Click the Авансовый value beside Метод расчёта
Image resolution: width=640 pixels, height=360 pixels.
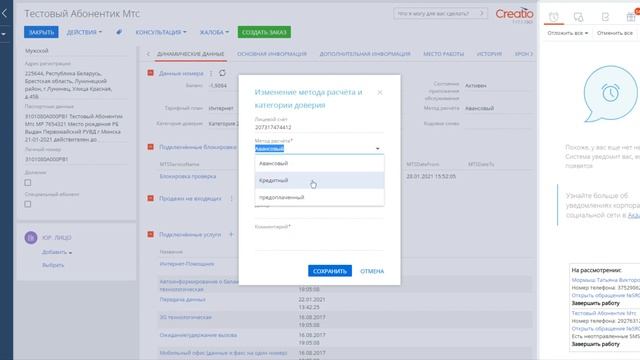point(479,108)
